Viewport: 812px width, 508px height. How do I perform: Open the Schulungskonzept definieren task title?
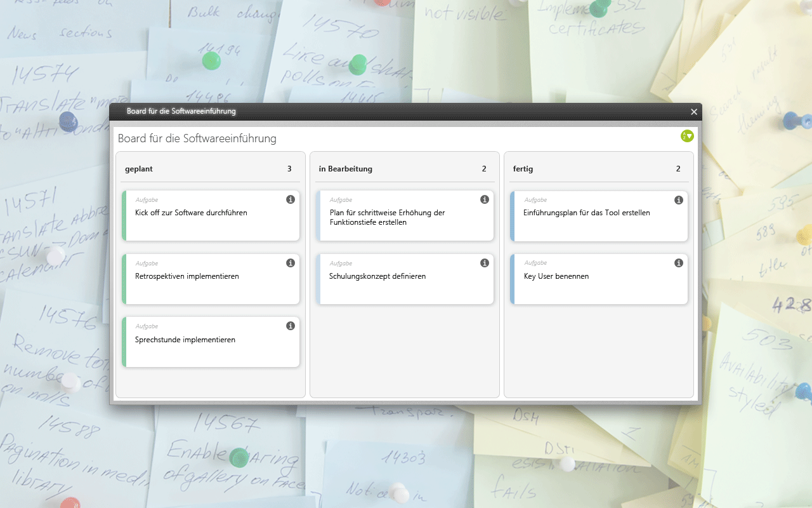coord(377,276)
